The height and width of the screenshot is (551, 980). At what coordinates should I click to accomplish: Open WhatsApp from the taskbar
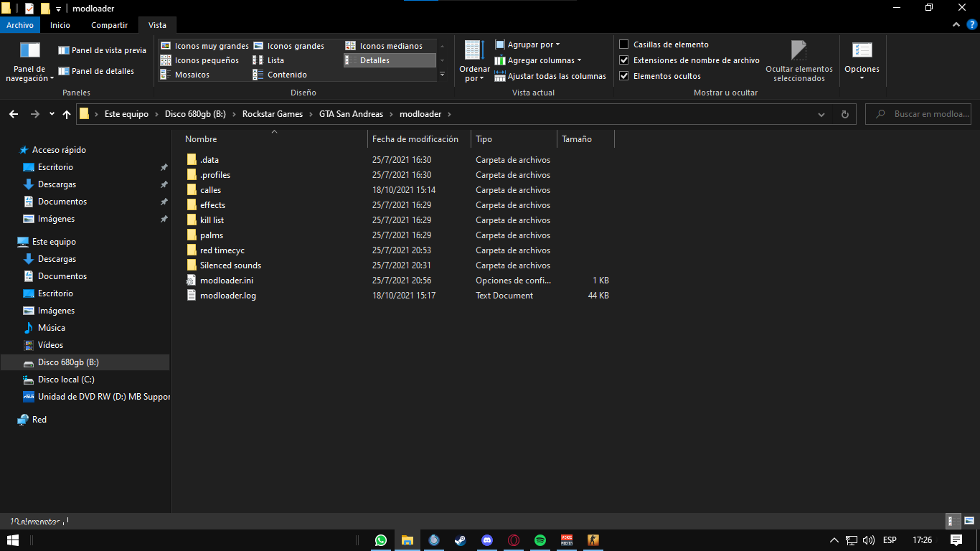tap(380, 540)
